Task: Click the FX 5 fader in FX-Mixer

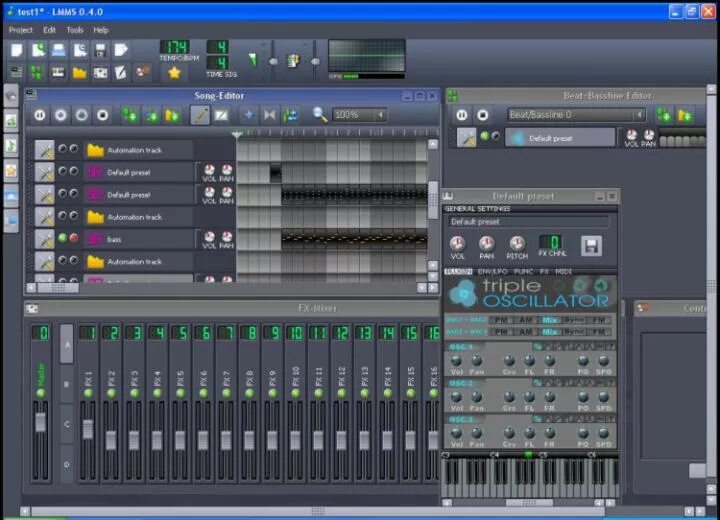Action: (x=180, y=440)
